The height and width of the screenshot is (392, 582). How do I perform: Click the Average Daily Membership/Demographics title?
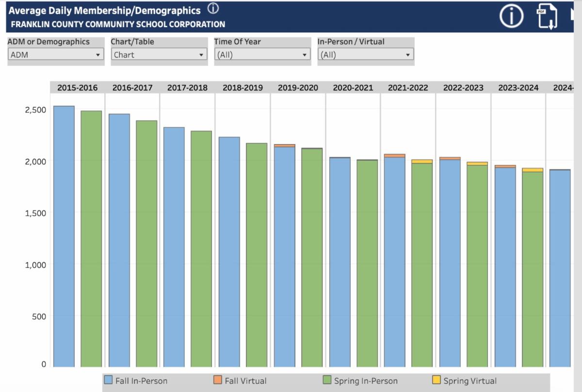click(x=105, y=10)
